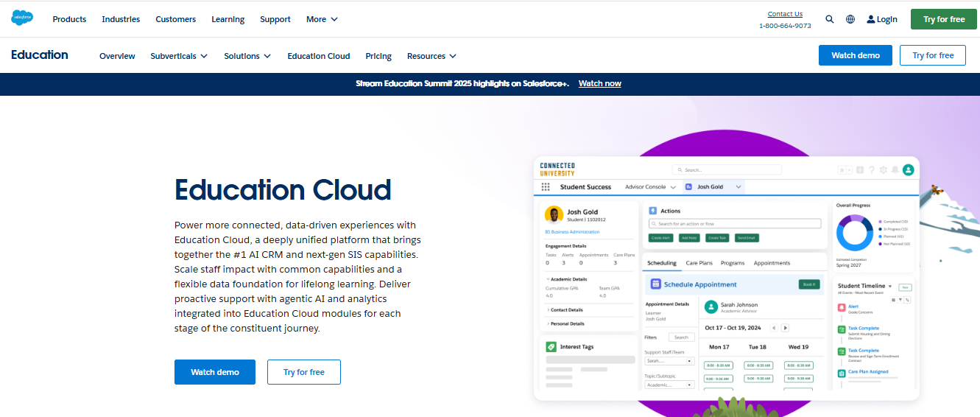Select the Mon 17 8:00 - 8:30 AM slot
Viewport: 980px width, 417px height.
pos(719,365)
